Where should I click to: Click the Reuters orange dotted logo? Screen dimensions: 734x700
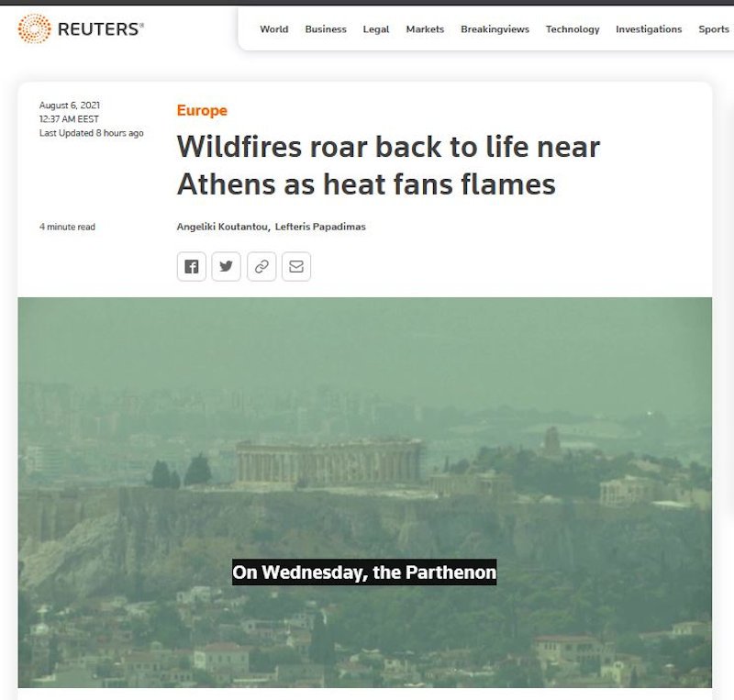[x=34, y=28]
